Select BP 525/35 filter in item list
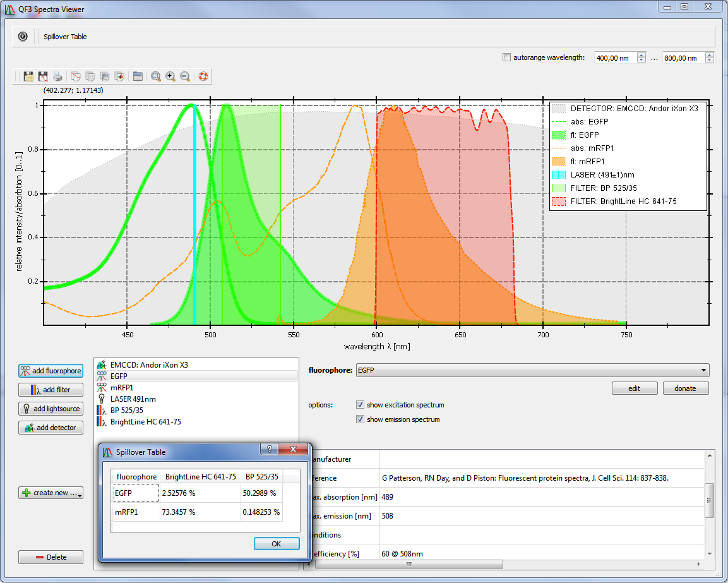 [196, 410]
